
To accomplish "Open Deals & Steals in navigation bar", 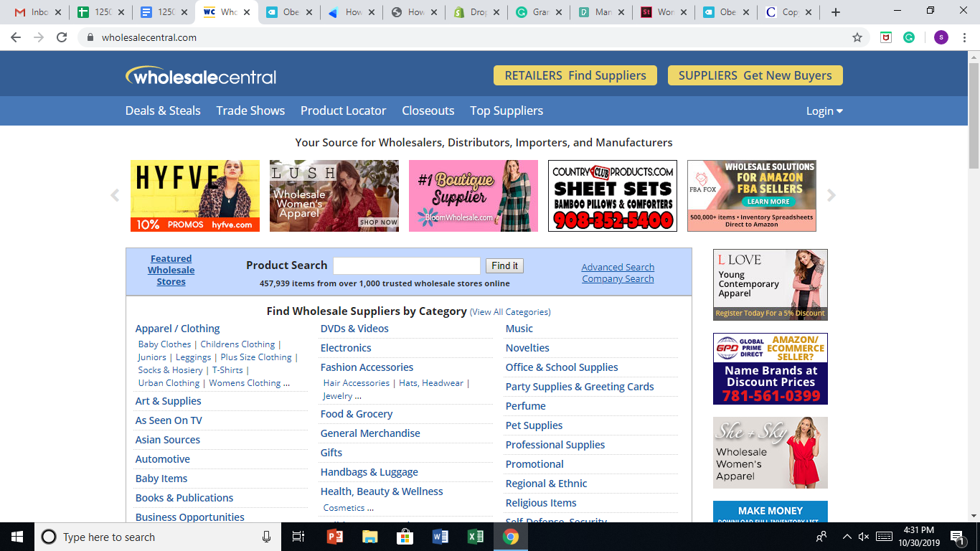I will (x=163, y=110).
